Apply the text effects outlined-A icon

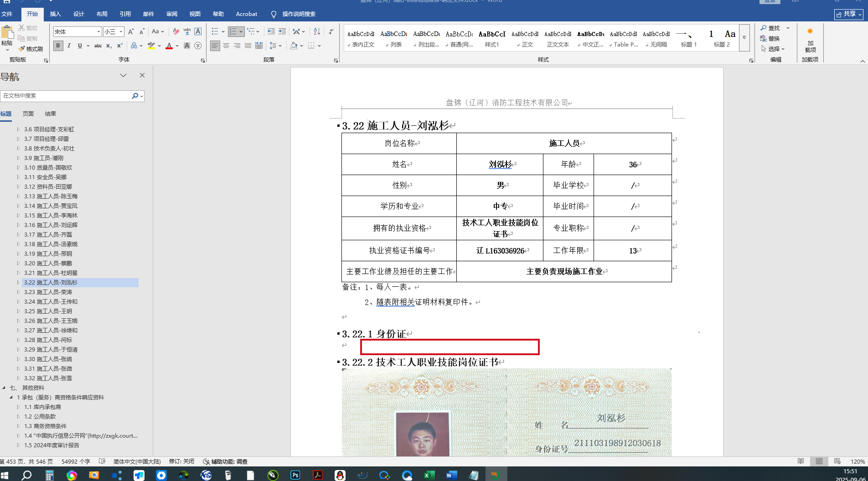click(x=134, y=46)
